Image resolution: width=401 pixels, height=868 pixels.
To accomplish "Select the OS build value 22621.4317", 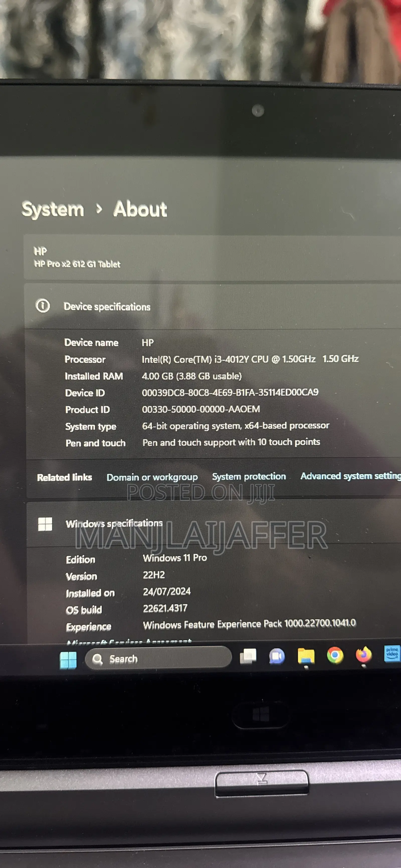I will pyautogui.click(x=165, y=609).
